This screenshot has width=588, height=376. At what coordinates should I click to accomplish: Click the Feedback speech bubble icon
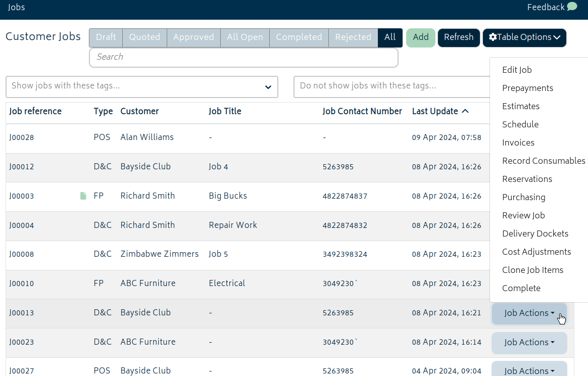coord(572,7)
